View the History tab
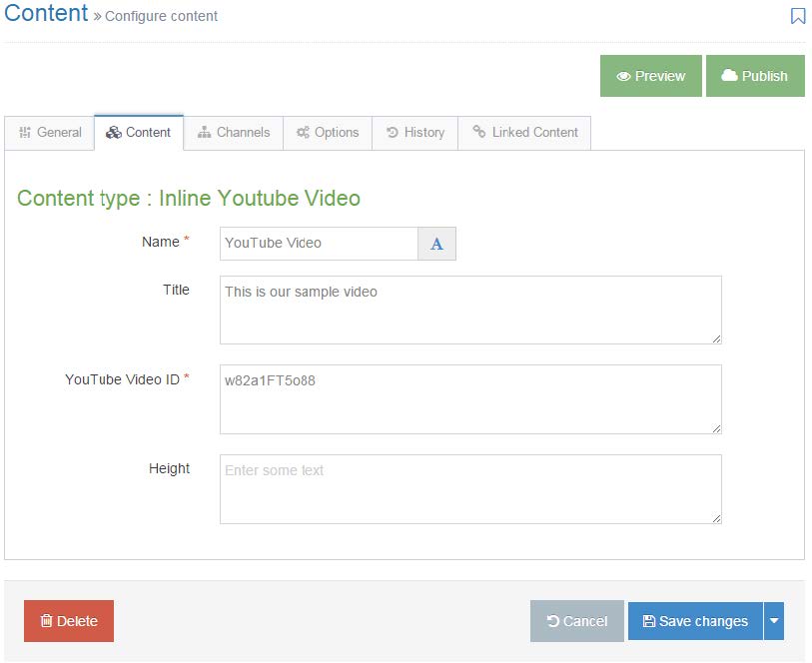This screenshot has width=812, height=663. coord(415,133)
